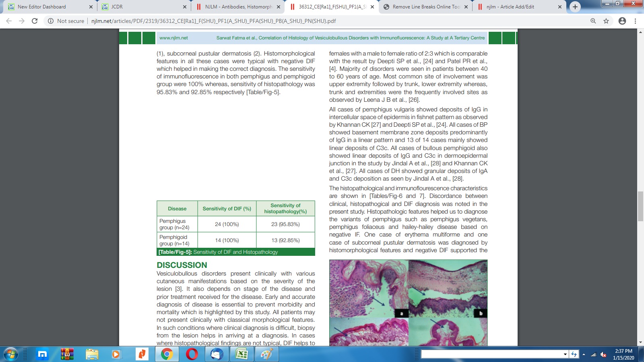Viewport: 644px width, 362px height.
Task: Close the Remove Line Breaks Online Tool tab
Action: click(x=466, y=7)
